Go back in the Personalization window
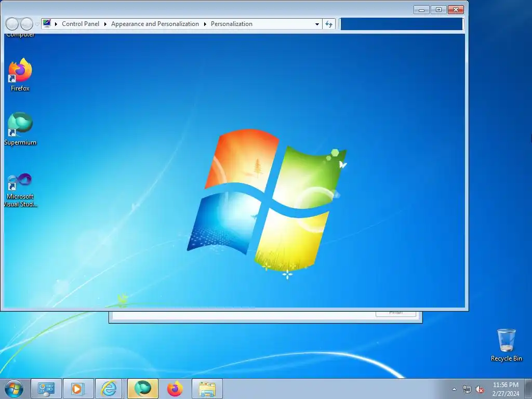This screenshot has width=532, height=399. click(12, 24)
